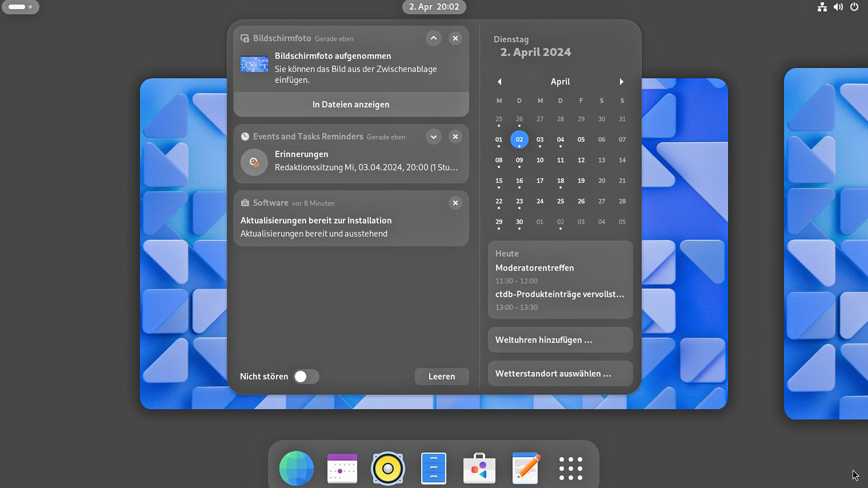This screenshot has width=868, height=488.
Task: Open the network status icon in top bar
Action: click(822, 7)
